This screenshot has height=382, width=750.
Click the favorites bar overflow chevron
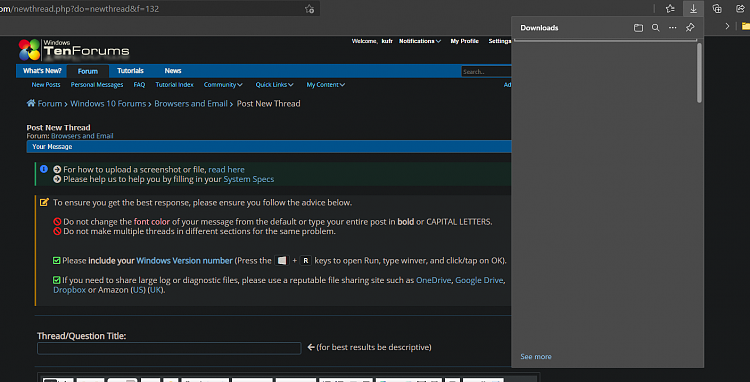click(x=728, y=26)
